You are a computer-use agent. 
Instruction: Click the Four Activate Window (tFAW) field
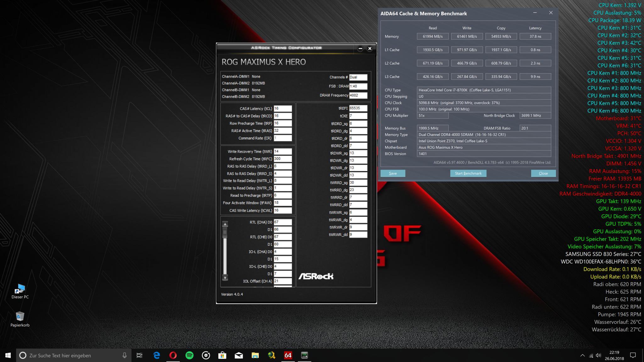tap(283, 203)
